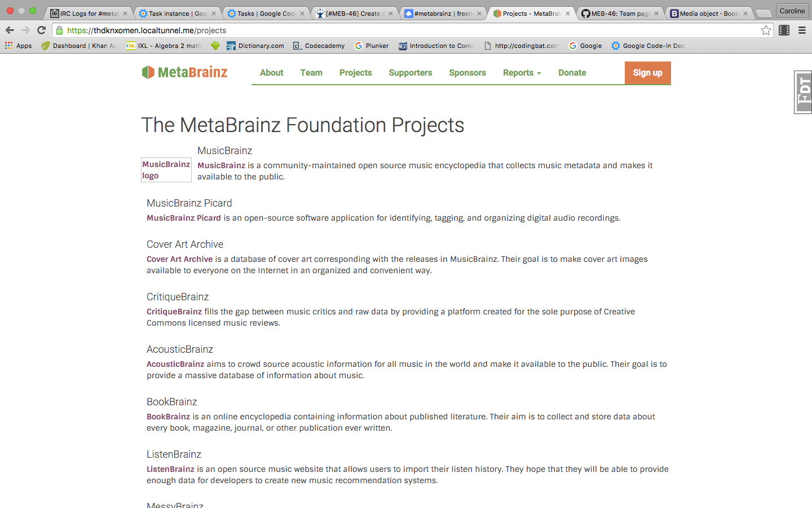Screen dimensions: 812x508
Task: Follow the BookBrainz link
Action: tap(168, 417)
